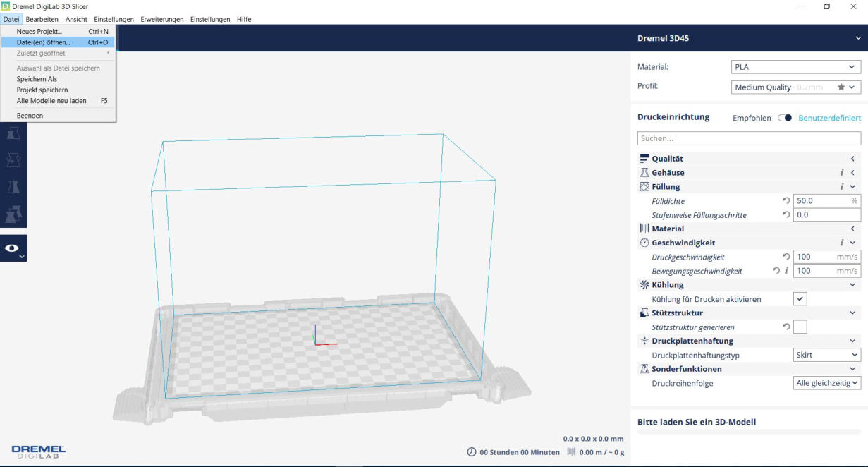Choose Neues Projekt... from the Datei menu
868x467 pixels.
pos(59,32)
